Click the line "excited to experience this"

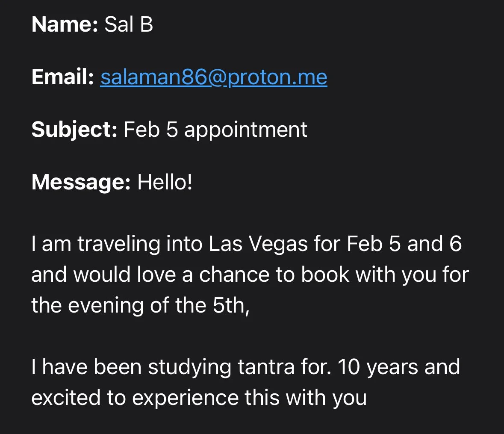(199, 398)
